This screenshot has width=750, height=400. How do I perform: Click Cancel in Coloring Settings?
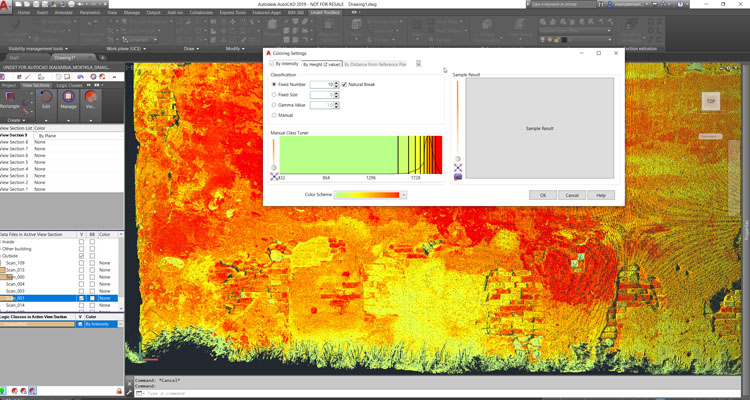572,195
